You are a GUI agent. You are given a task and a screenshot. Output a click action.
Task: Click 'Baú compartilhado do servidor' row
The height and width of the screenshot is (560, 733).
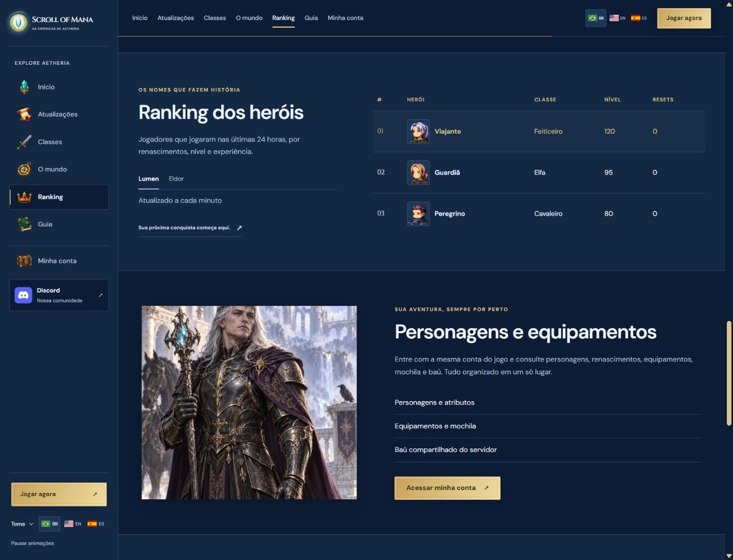(x=548, y=450)
